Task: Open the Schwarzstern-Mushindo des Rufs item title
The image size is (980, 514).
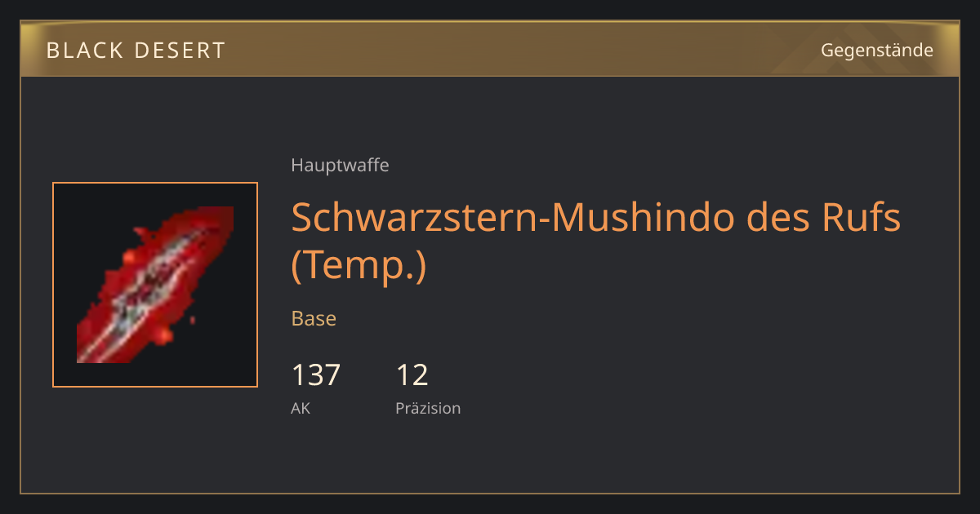Action: click(x=596, y=241)
